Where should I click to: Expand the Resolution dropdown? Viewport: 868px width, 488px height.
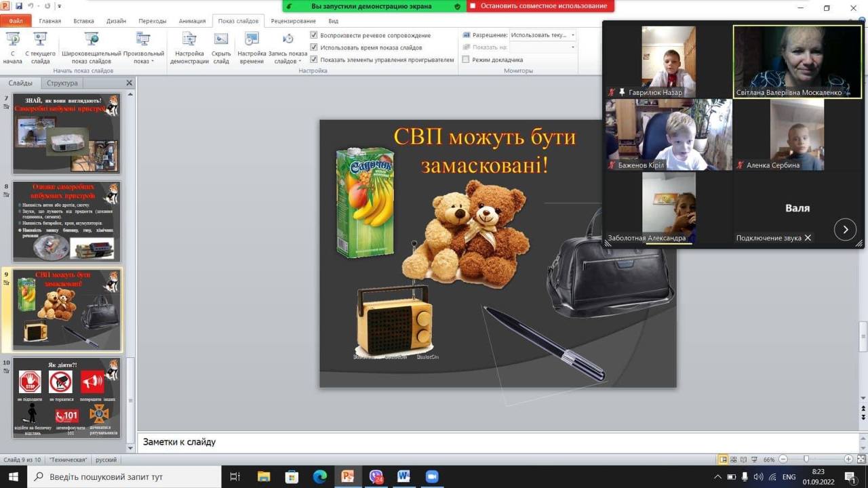point(572,35)
